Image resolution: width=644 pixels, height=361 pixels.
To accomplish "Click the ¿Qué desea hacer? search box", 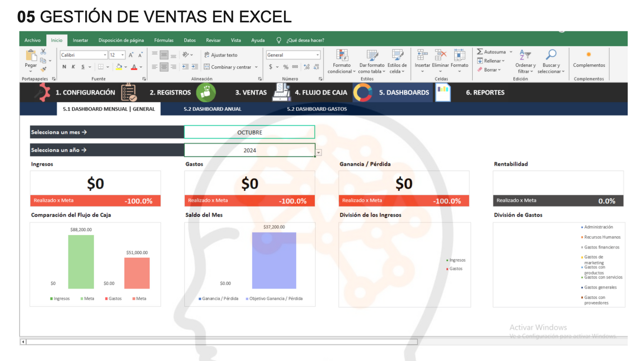I will (x=305, y=40).
